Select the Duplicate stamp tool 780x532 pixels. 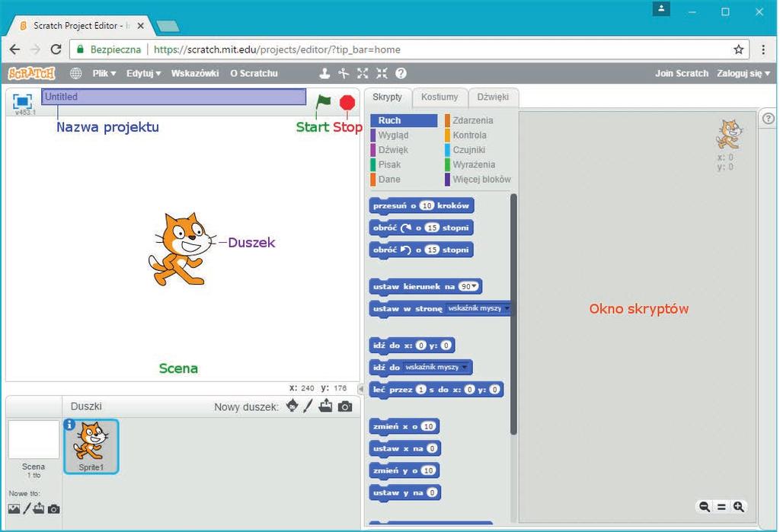tap(324, 73)
